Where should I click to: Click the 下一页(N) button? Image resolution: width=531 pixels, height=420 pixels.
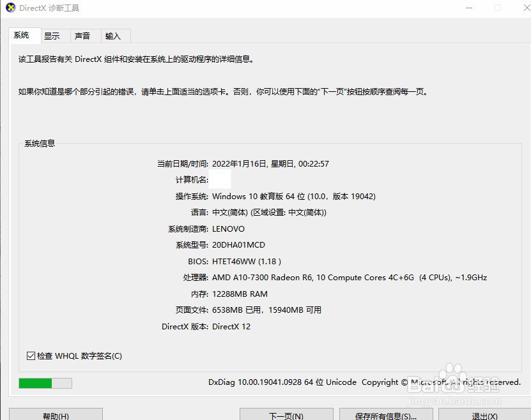[286, 415]
